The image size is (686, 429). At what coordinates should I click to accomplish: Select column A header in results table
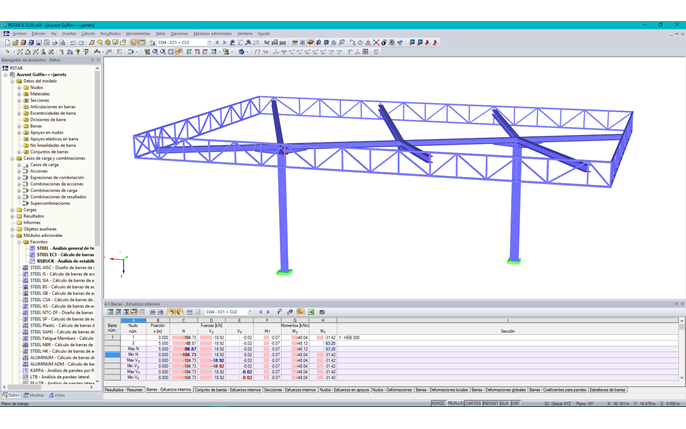[x=133, y=321]
